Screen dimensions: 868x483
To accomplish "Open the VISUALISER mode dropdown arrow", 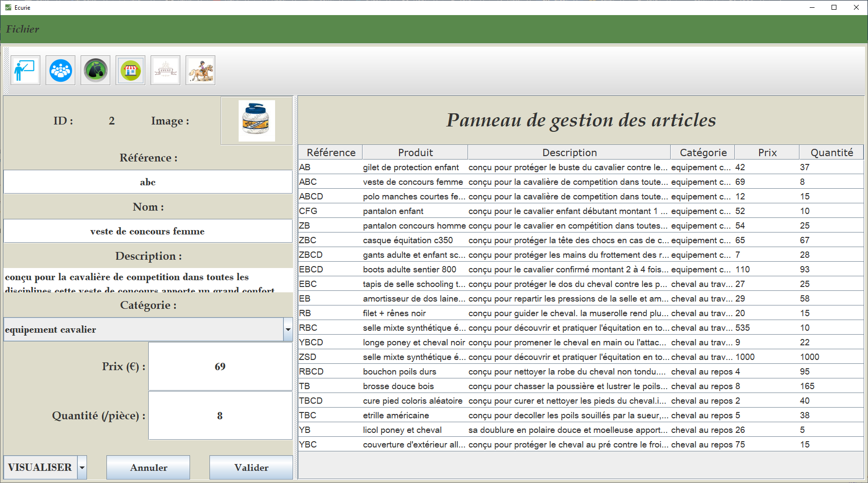I will click(x=82, y=467).
